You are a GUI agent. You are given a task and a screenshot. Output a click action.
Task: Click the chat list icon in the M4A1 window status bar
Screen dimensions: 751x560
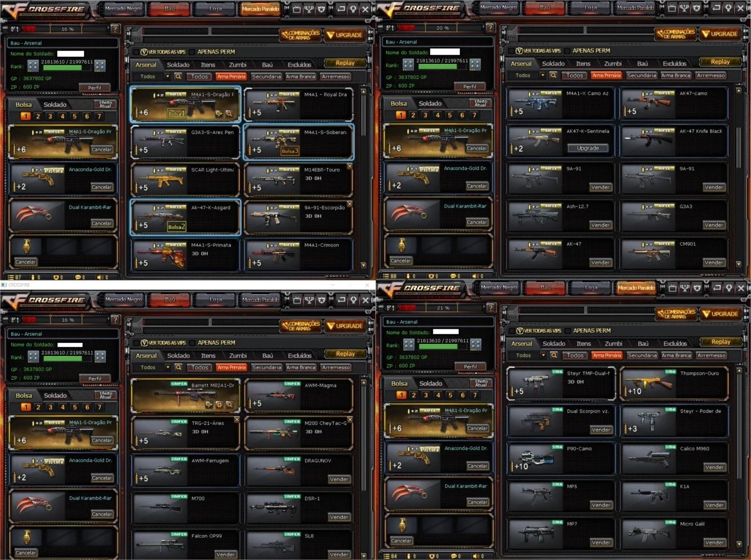point(11,277)
